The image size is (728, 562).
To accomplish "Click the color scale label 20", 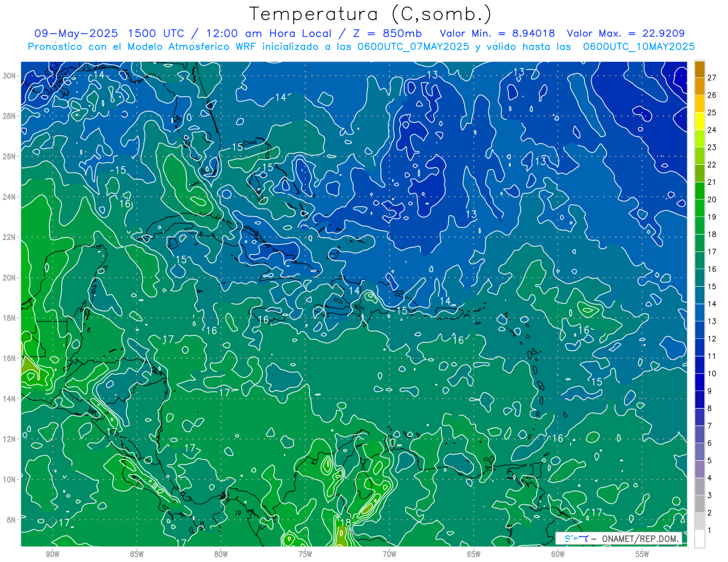I will [x=712, y=199].
